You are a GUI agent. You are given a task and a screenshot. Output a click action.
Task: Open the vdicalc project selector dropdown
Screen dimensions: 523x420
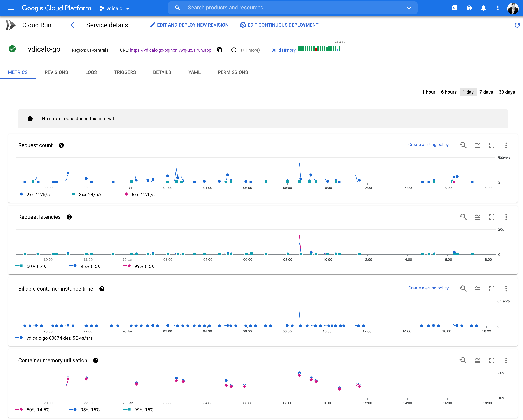[x=114, y=8]
